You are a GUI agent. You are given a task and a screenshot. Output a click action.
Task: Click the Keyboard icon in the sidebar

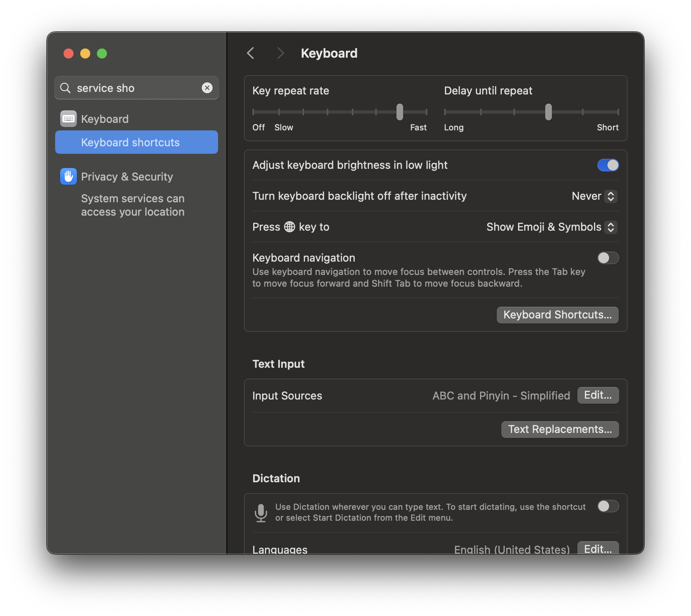pyautogui.click(x=68, y=119)
